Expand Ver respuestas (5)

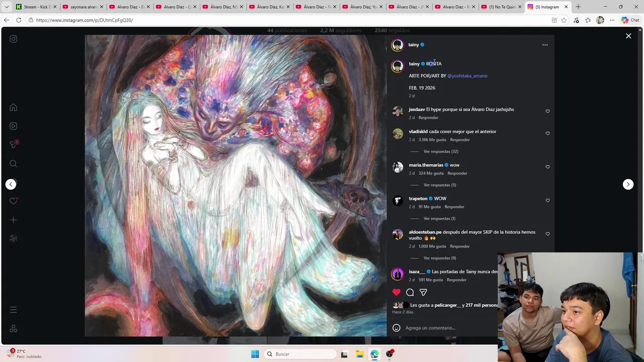(440, 185)
